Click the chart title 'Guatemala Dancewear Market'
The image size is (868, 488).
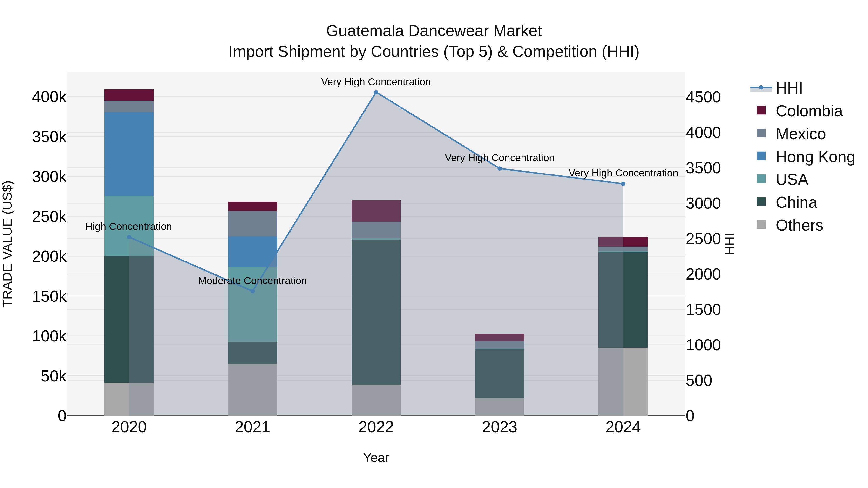(434, 31)
